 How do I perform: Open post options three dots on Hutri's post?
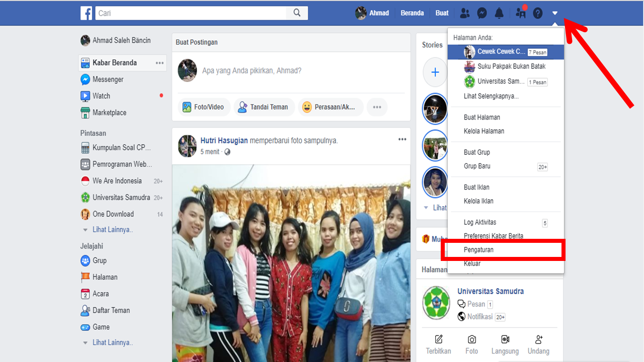[x=402, y=139]
